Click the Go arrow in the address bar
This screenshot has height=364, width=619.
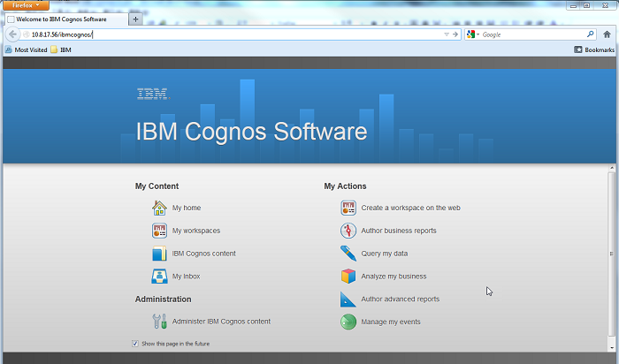tap(455, 34)
